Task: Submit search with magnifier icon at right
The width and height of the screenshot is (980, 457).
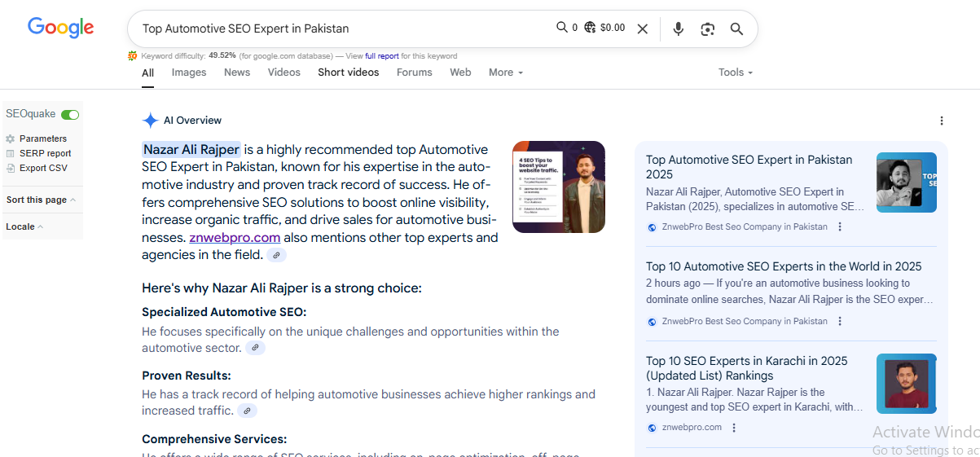Action: point(736,29)
